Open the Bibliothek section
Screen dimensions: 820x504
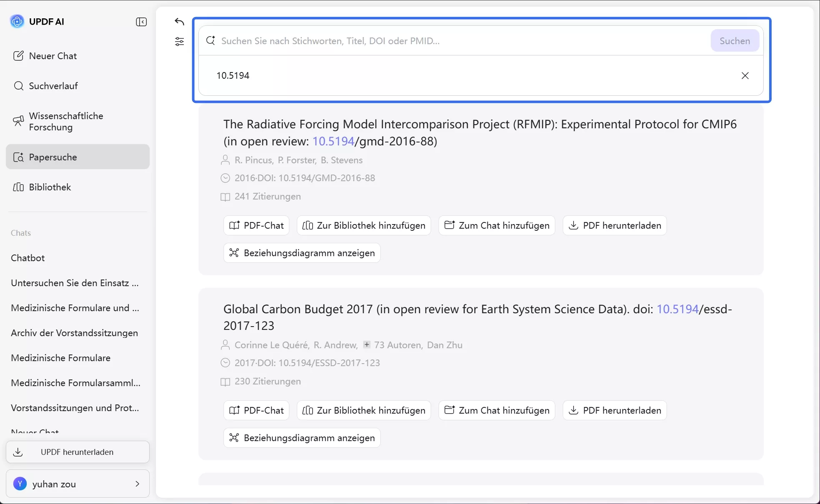click(50, 187)
